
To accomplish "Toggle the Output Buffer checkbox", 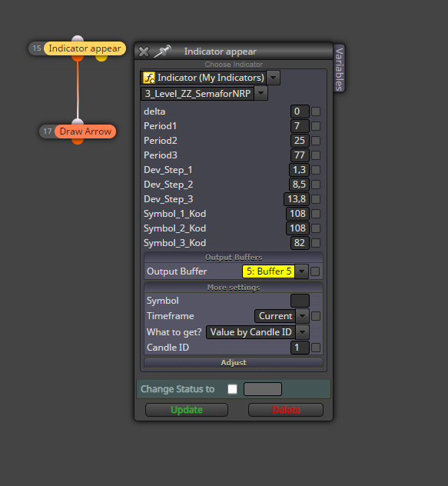I will [315, 271].
